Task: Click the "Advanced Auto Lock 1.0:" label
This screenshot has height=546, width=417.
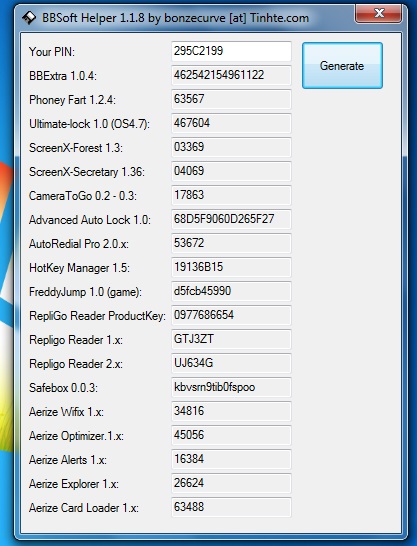Action: click(x=90, y=220)
